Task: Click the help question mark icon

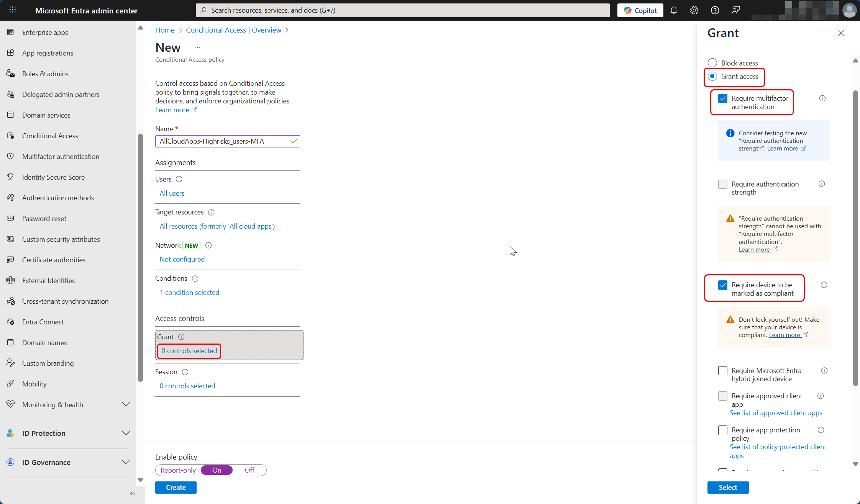Action: [x=715, y=10]
